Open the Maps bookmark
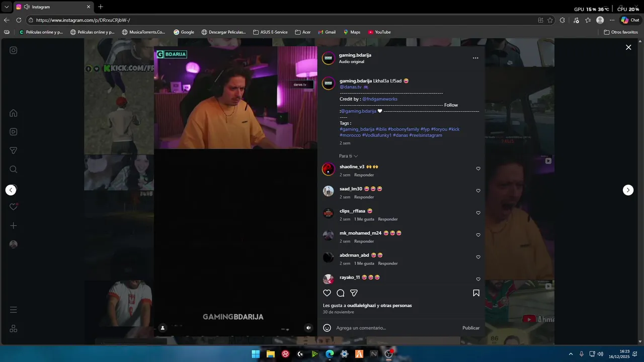This screenshot has width=644, height=362. [352, 32]
